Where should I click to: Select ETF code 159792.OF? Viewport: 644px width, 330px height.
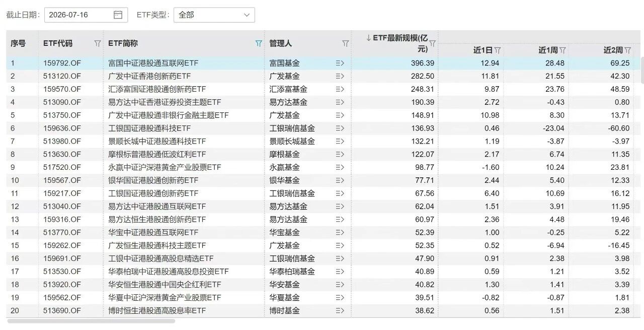click(62, 63)
